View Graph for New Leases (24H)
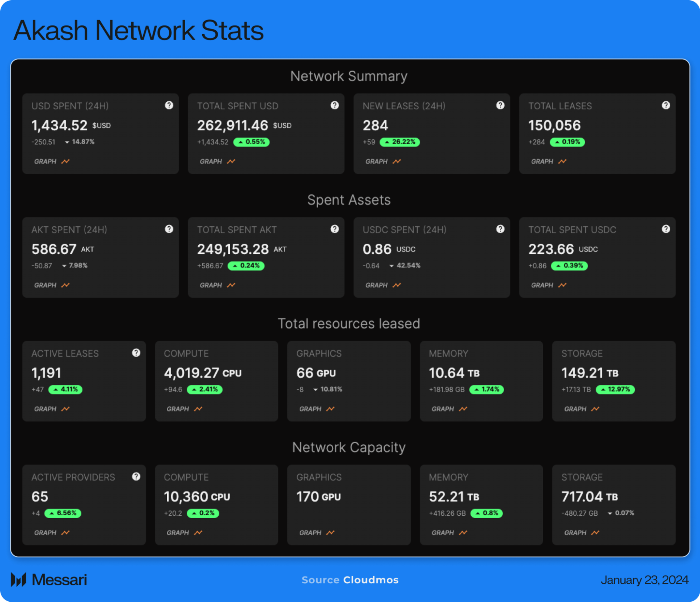 [x=383, y=162]
